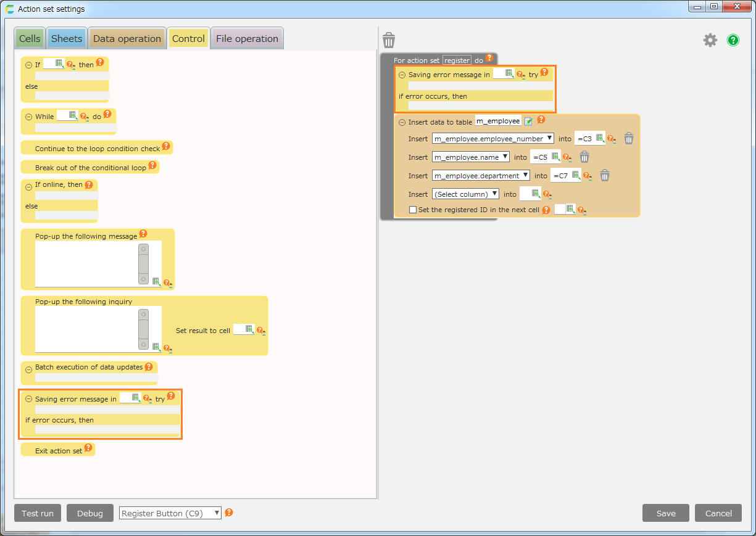Open the m_employee.employee_number column dropdown

[x=492, y=139]
